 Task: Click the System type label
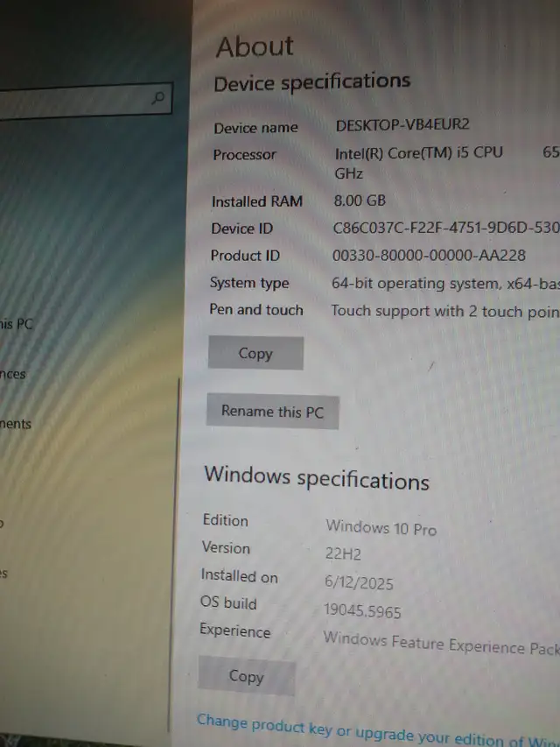click(x=249, y=283)
